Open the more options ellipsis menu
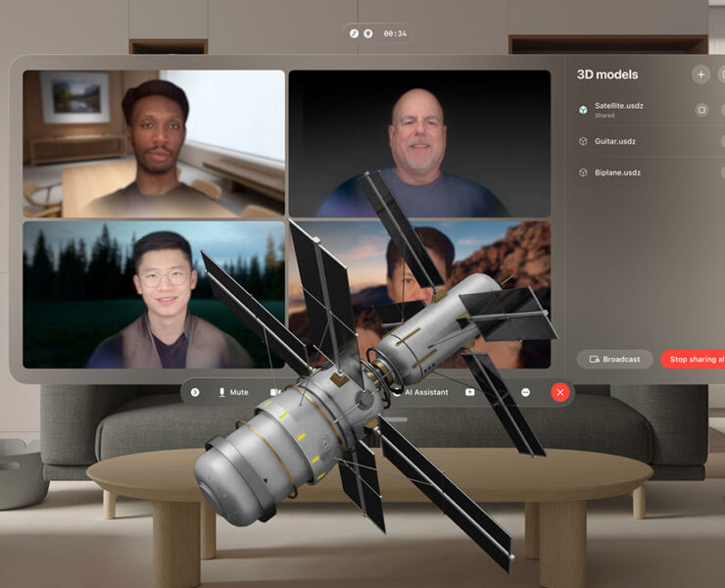 point(525,392)
